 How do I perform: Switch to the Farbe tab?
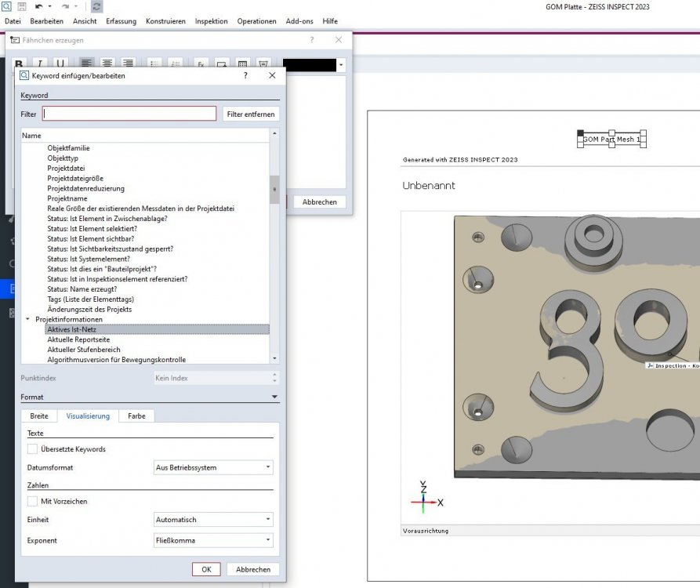coord(136,416)
